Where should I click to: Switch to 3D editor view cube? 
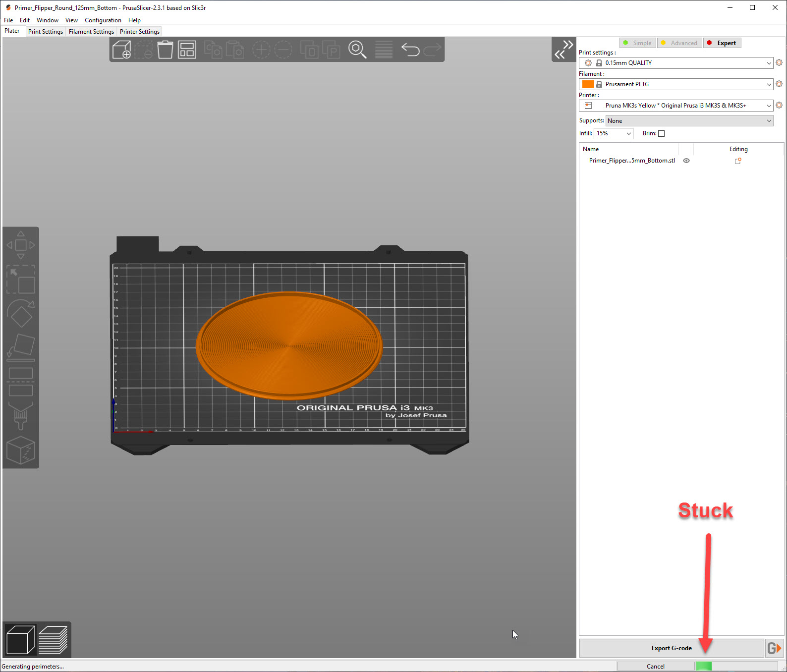(20, 640)
